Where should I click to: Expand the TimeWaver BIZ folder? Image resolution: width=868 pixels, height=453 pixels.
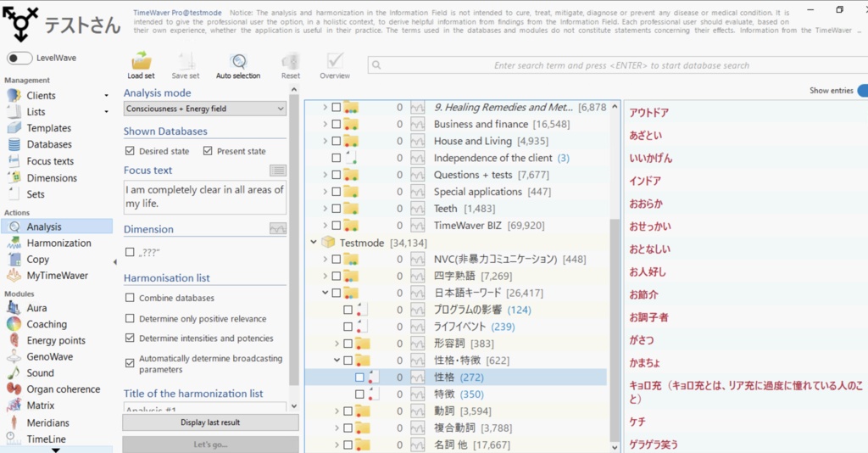point(325,226)
